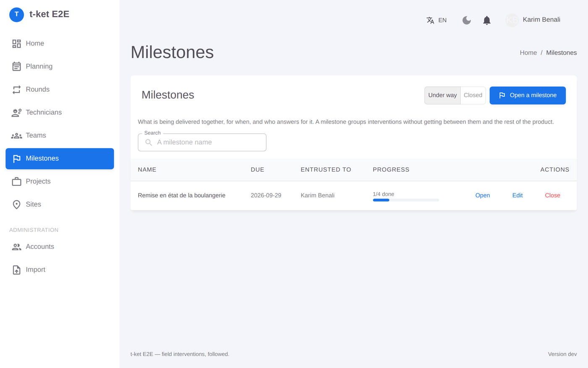
Task: Click the t-ket E2E app title
Action: 49,14
